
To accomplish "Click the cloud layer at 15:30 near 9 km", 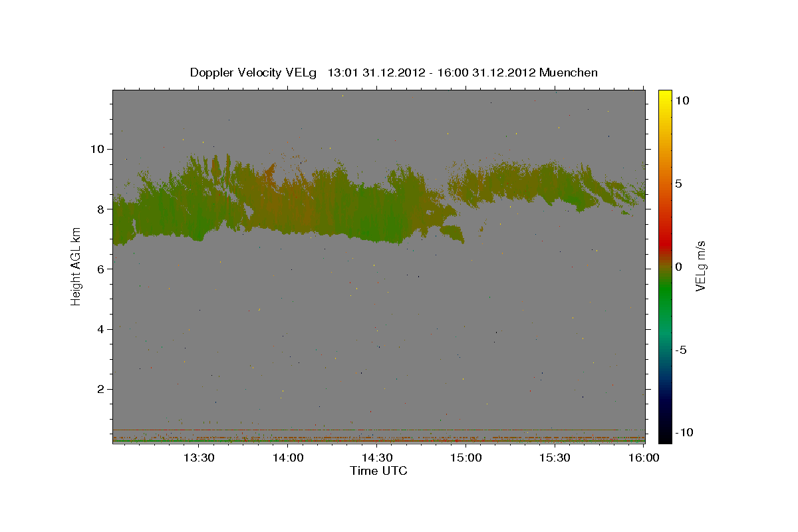I will click(555, 181).
